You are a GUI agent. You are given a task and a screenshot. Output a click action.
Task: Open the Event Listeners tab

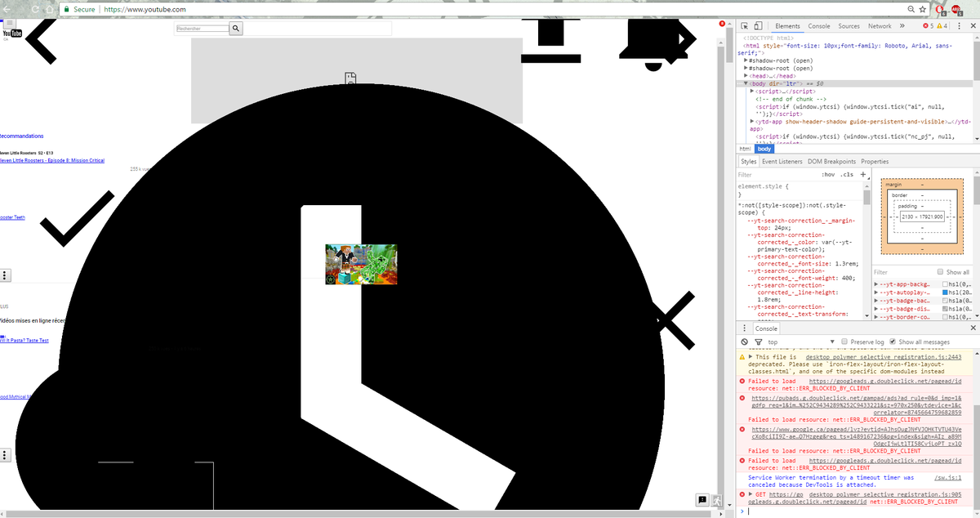(782, 162)
